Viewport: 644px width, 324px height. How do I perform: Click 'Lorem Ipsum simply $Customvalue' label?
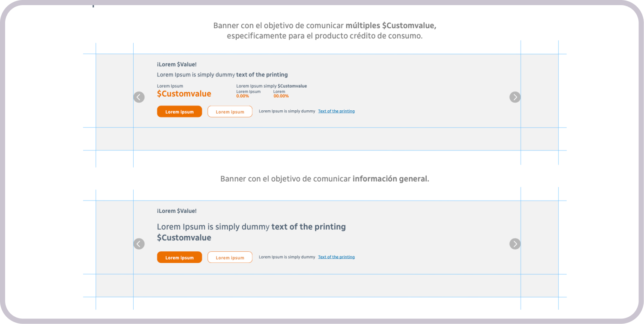click(272, 86)
